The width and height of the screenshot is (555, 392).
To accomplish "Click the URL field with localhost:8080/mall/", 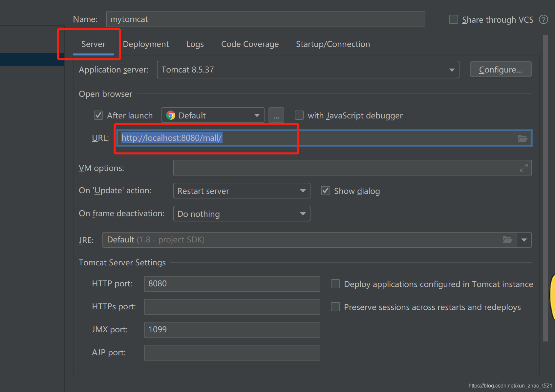I will point(325,138).
